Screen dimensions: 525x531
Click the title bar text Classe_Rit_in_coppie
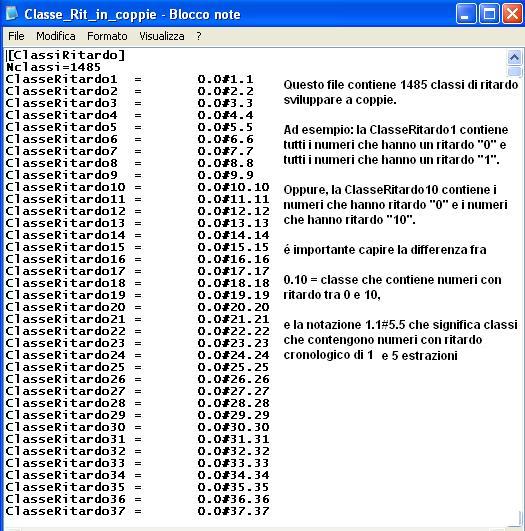click(x=90, y=15)
